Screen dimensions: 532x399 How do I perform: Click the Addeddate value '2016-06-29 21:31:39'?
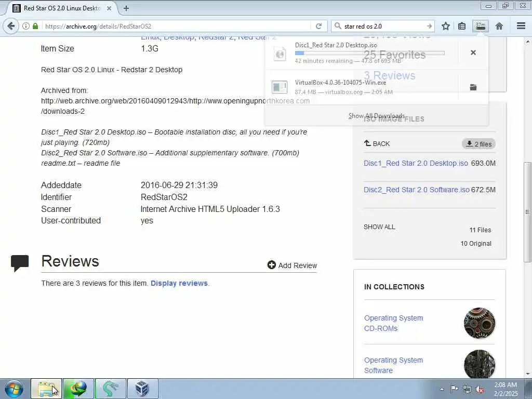(179, 185)
